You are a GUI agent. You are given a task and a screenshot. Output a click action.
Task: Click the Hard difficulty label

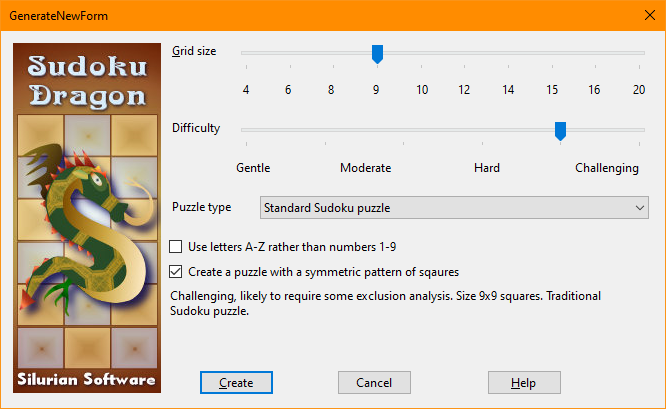pos(487,168)
